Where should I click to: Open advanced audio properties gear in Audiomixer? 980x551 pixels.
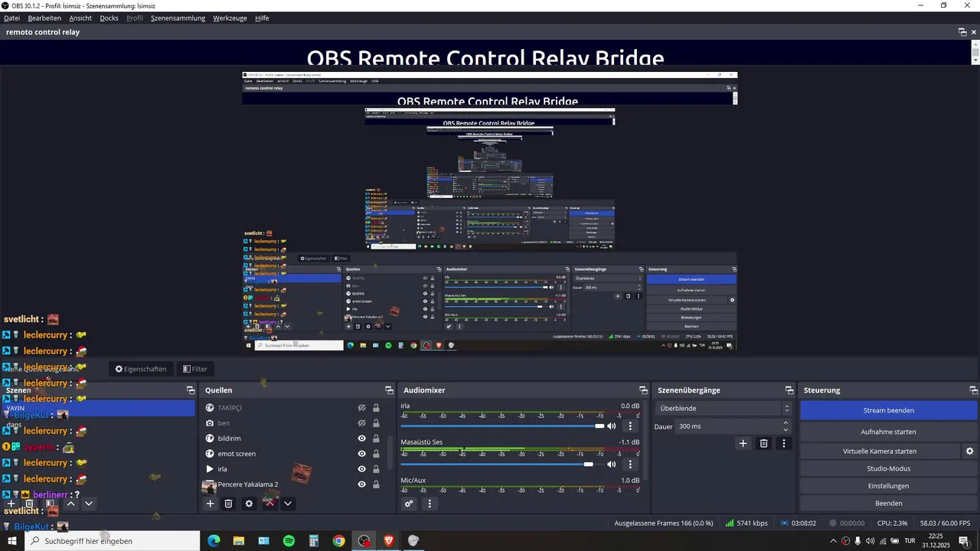(x=409, y=504)
